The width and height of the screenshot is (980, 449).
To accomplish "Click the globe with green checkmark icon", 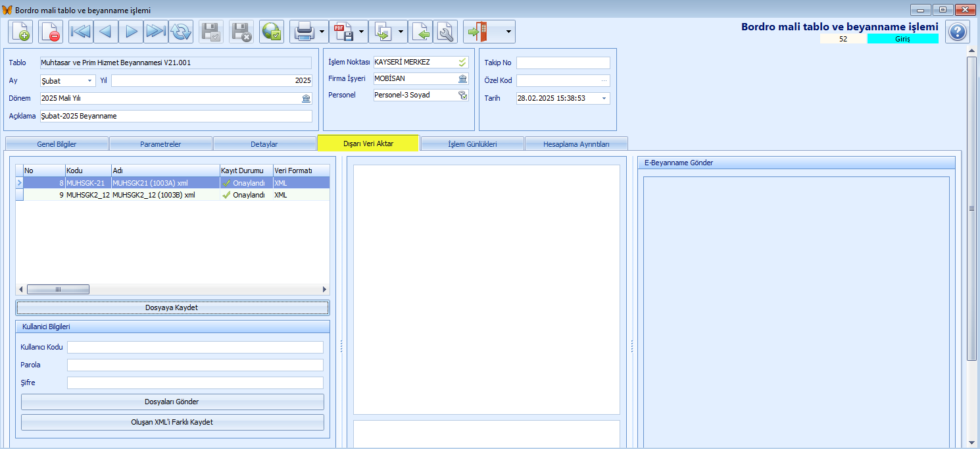I will click(x=272, y=32).
